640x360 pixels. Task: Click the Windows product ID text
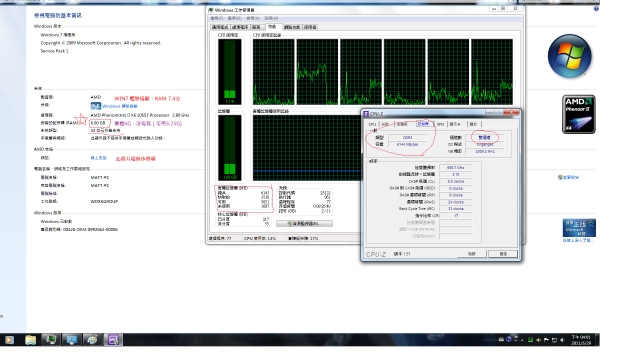(79, 229)
